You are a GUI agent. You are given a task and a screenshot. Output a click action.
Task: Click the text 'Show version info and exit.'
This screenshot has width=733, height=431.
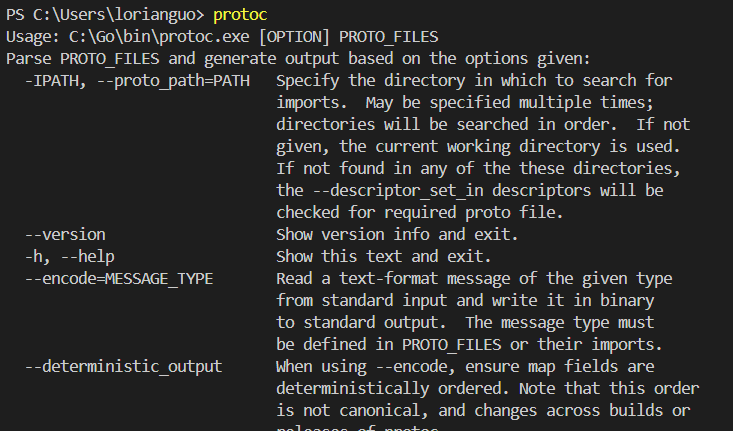click(396, 234)
